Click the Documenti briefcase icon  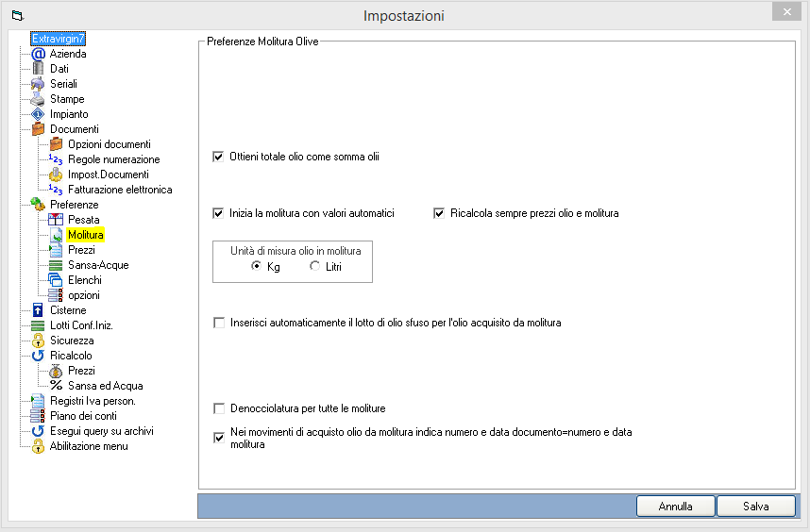point(38,129)
